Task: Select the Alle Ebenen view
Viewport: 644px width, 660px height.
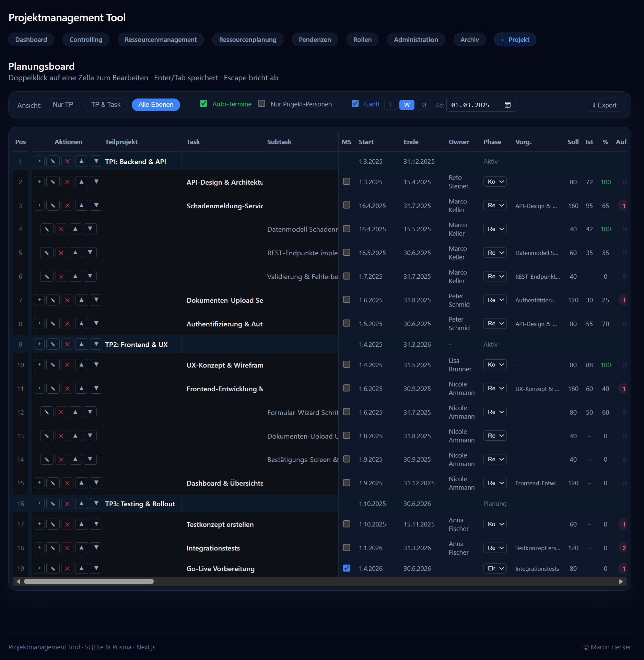Action: pyautogui.click(x=156, y=105)
